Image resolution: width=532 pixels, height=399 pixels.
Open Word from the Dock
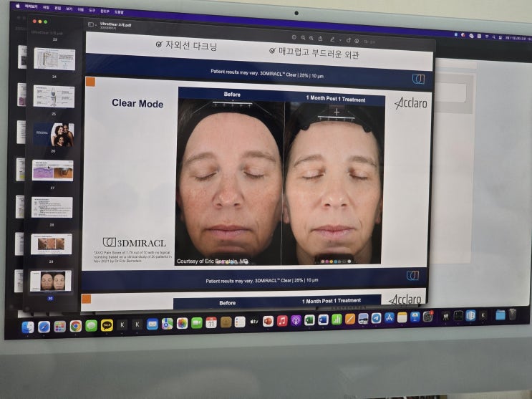click(x=323, y=320)
